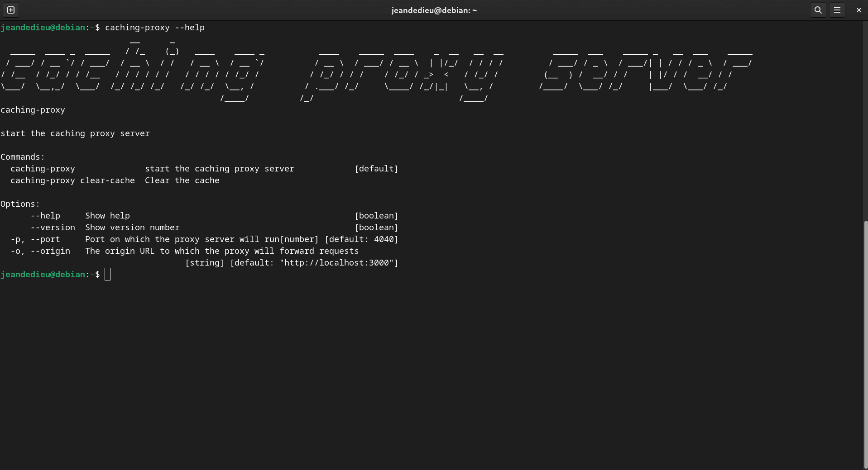Click the '--version' option text
Viewport: 868px width, 470px height.
pos(53,228)
